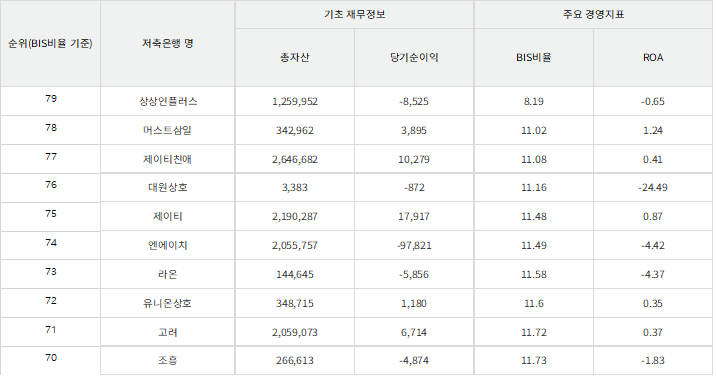Viewport: 716px width, 378px height.
Task: Click BIS ratio value 11.16
Action: [533, 188]
